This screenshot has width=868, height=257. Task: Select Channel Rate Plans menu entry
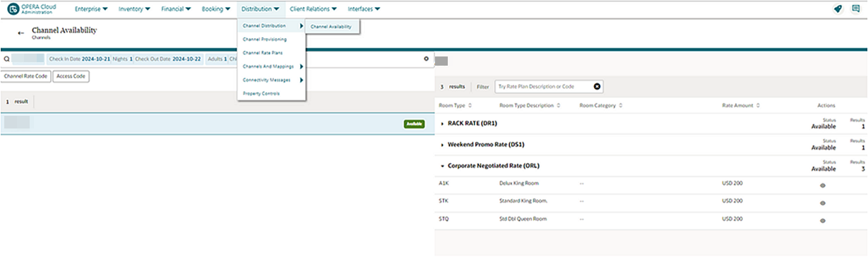[262, 53]
